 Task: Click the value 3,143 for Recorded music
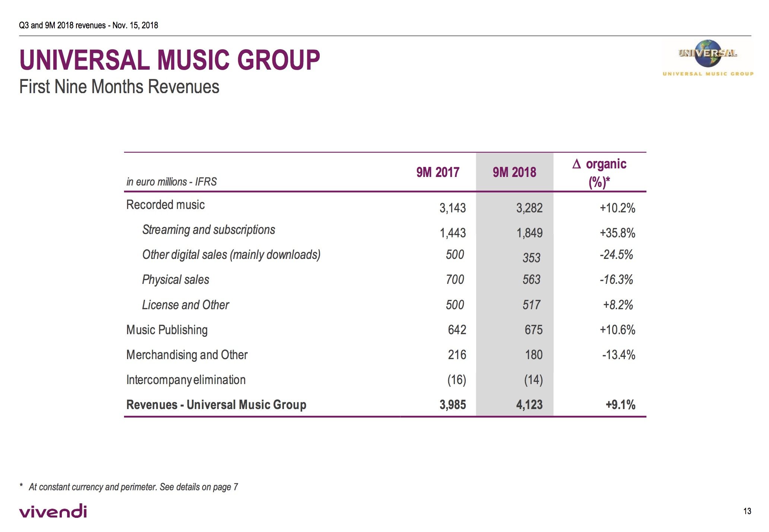pyautogui.click(x=453, y=208)
